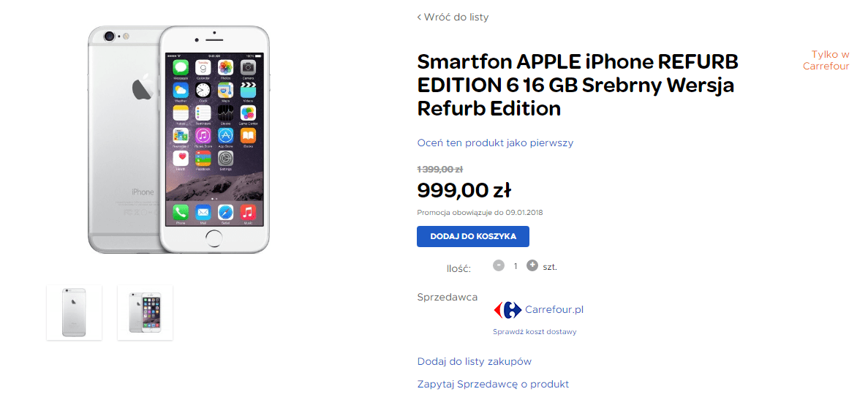Select the front and back iPhone thumbnail
868x397 pixels.
[145, 312]
